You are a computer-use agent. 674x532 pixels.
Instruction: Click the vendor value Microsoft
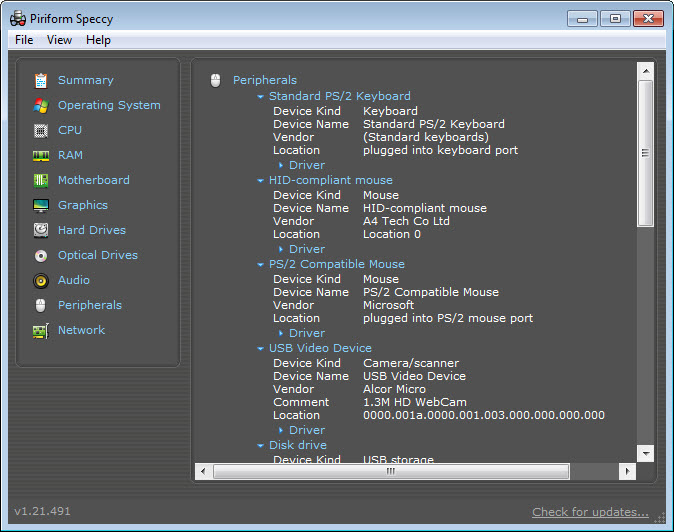pos(389,306)
